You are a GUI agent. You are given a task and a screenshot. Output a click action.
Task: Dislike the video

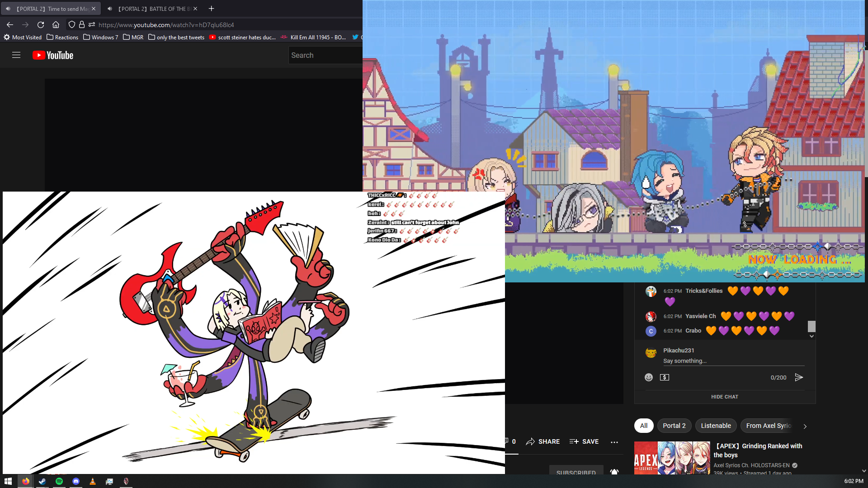coord(510,441)
